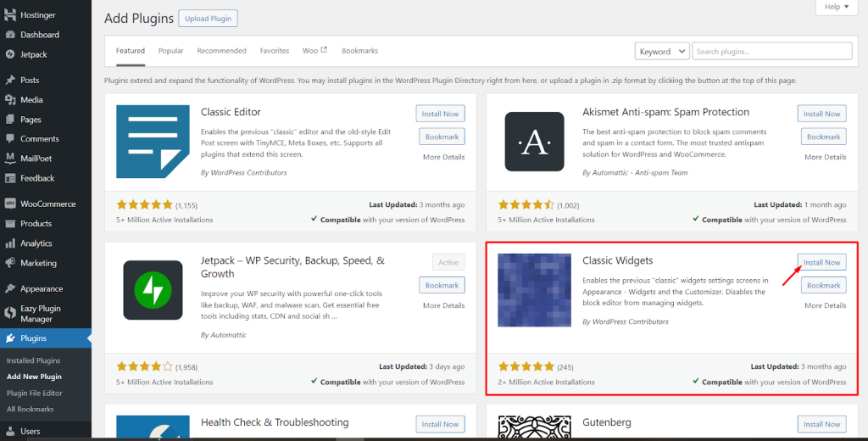Open All Bookmarks submenu item
This screenshot has width=868, height=441.
point(30,409)
